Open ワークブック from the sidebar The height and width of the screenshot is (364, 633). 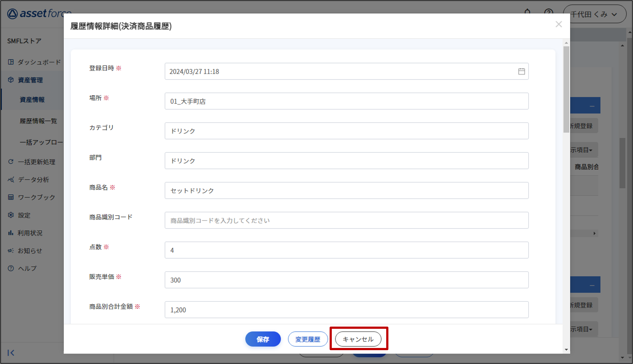pyautogui.click(x=36, y=197)
